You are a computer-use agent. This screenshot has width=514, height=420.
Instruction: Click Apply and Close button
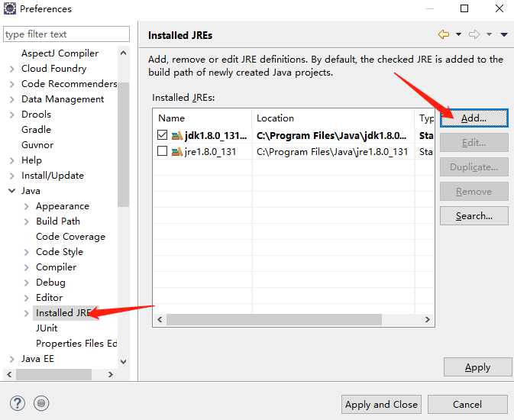point(381,404)
